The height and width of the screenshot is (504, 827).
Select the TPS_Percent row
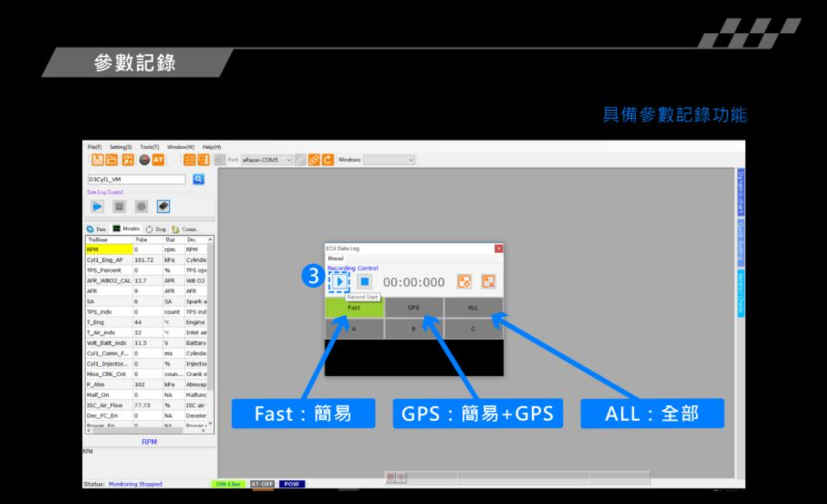[x=146, y=270]
